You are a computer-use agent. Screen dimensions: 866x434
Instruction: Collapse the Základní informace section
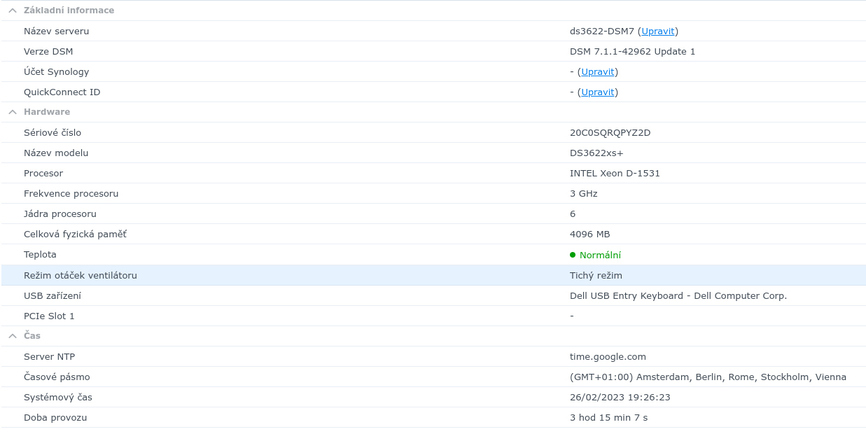click(x=13, y=10)
